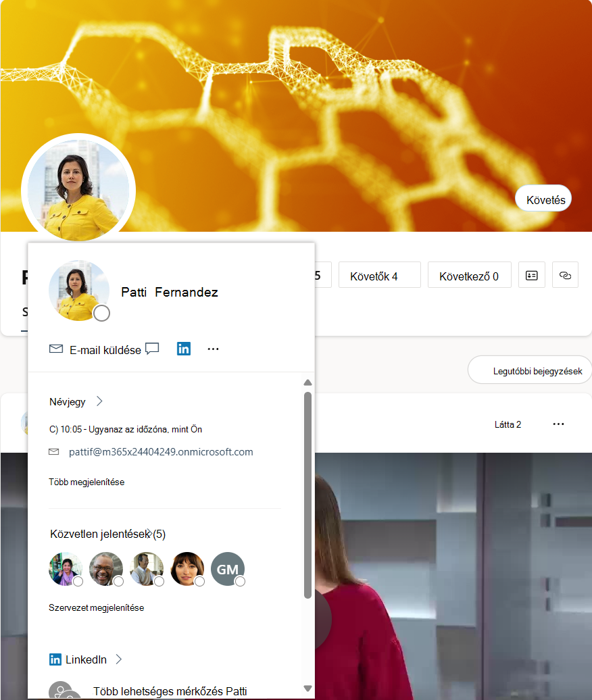This screenshot has height=700, width=592.
Task: Open chat via the speech bubble icon
Action: [152, 348]
